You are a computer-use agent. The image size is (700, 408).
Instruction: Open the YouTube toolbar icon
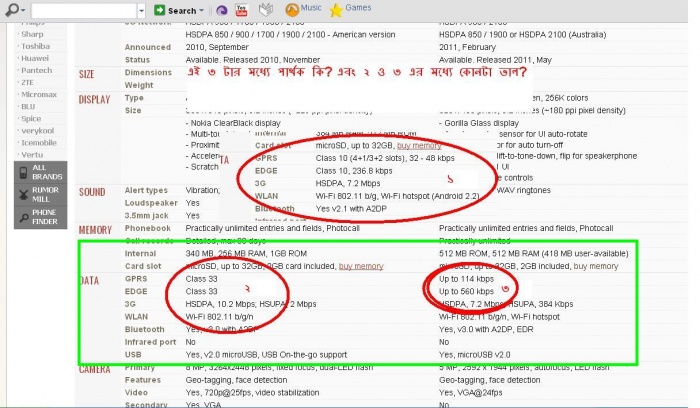(x=242, y=10)
